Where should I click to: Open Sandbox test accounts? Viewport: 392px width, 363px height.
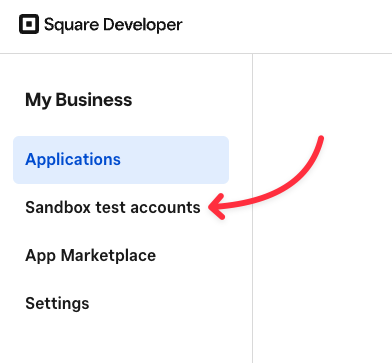point(113,207)
